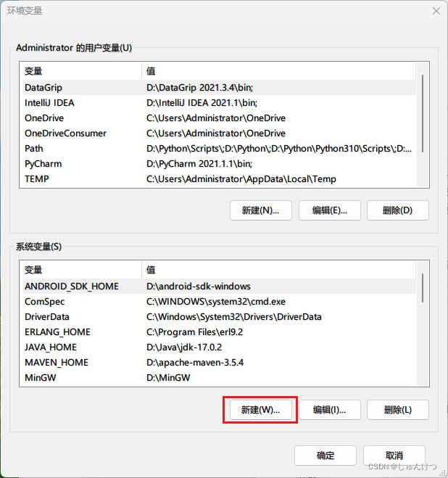Click value D:\android-sdk-windows
The height and width of the screenshot is (478, 448).
(x=199, y=287)
